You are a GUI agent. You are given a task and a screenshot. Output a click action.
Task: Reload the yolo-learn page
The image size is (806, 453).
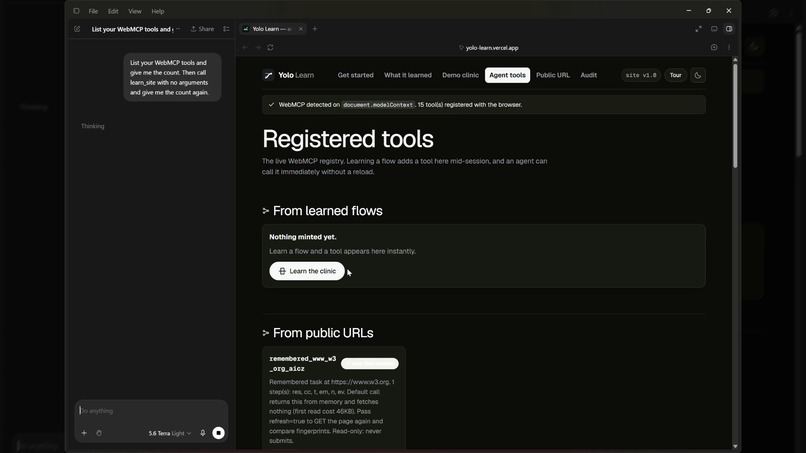pos(270,47)
